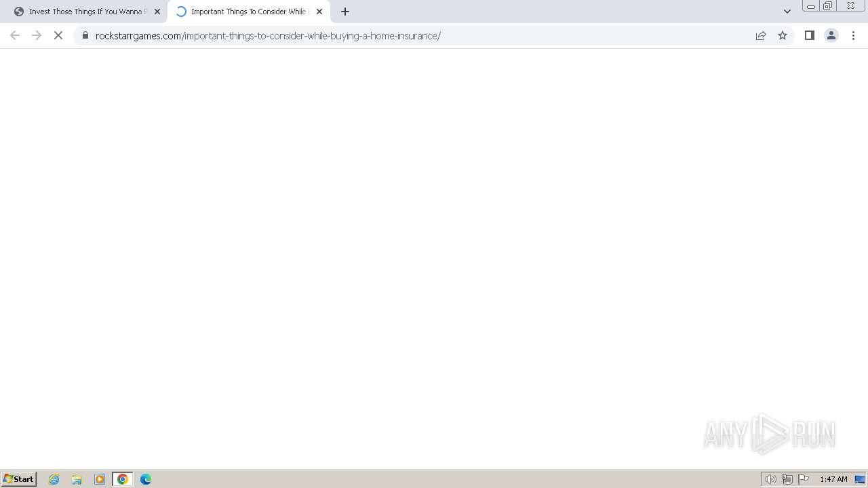The width and height of the screenshot is (868, 488).
Task: Restore down the Chrome window
Action: click(x=828, y=6)
